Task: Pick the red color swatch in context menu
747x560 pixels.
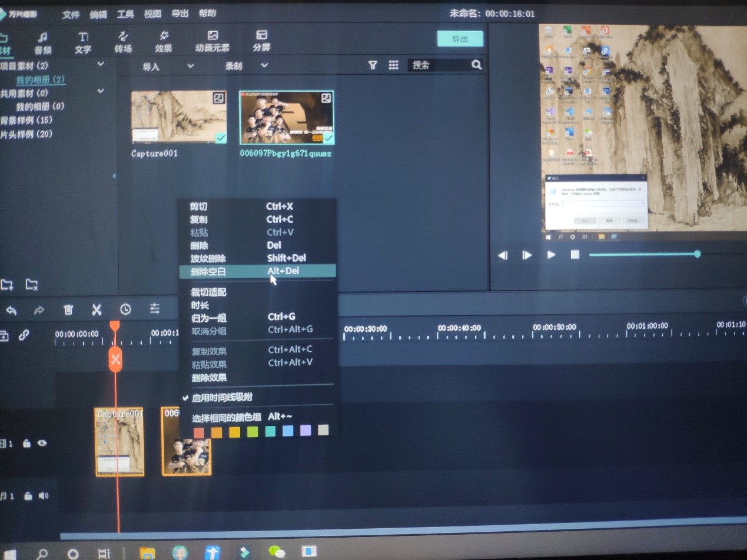Action: click(x=199, y=432)
